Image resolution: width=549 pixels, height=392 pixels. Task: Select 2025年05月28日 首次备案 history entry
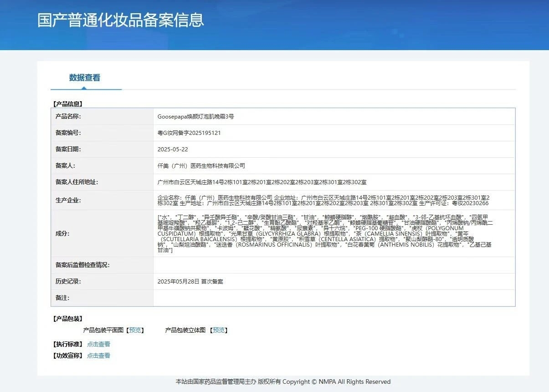tap(190, 282)
